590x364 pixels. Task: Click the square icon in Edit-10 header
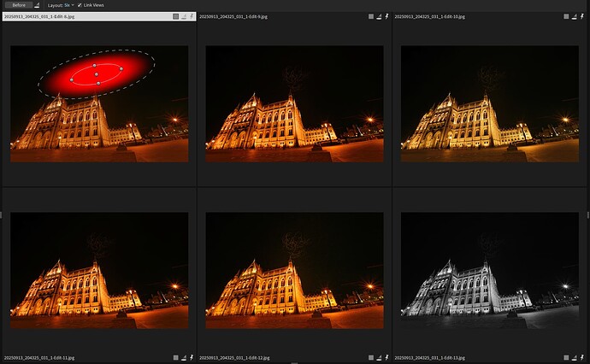click(566, 16)
